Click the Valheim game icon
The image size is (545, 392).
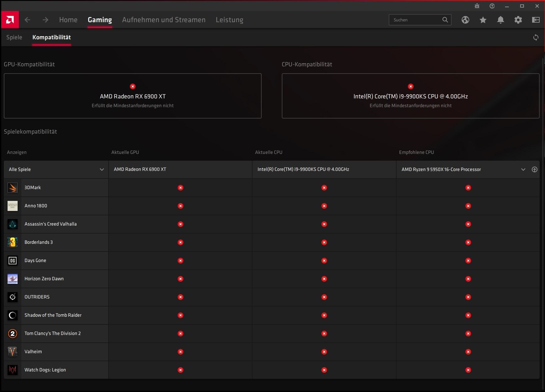pos(13,352)
